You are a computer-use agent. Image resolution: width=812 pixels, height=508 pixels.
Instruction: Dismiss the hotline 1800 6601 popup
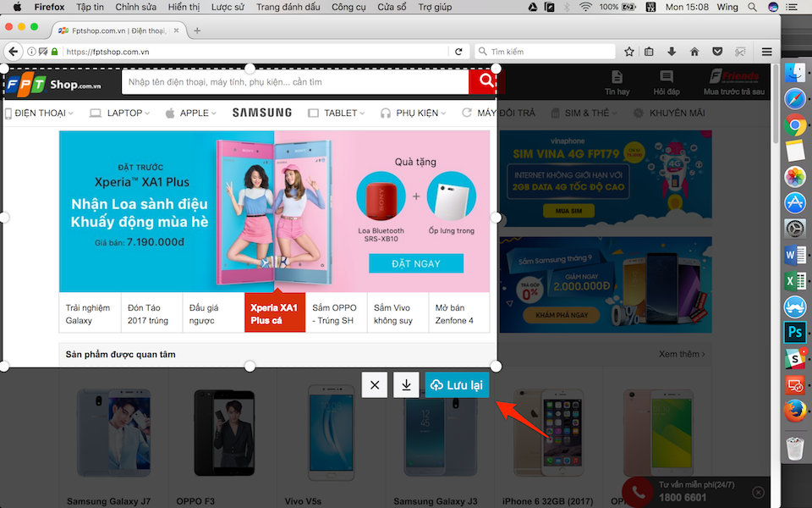758,492
